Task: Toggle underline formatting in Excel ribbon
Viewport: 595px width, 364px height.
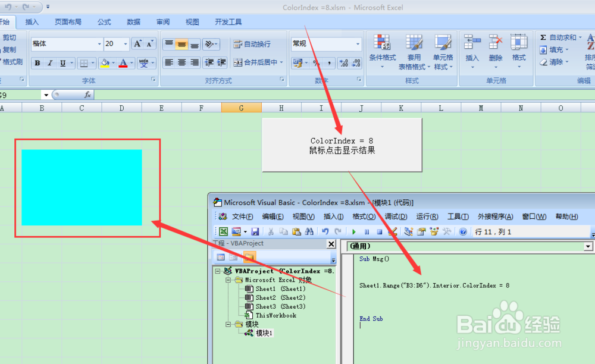Action: pos(62,63)
